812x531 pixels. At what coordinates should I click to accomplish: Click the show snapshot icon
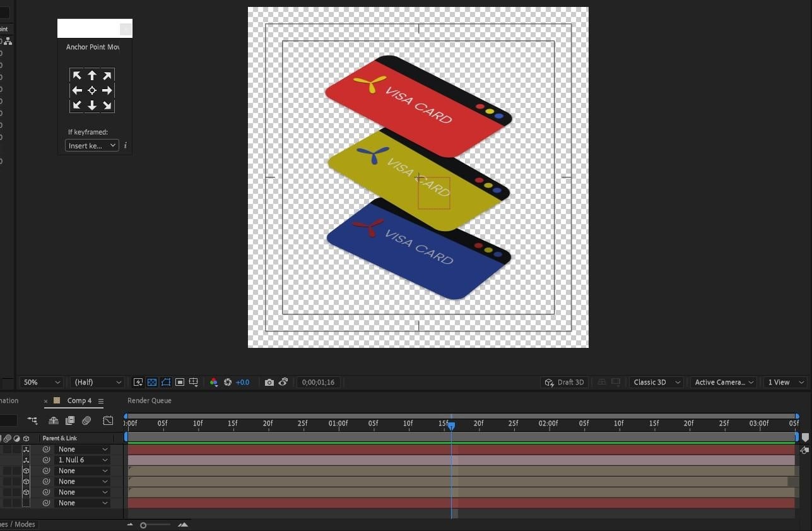click(x=283, y=382)
